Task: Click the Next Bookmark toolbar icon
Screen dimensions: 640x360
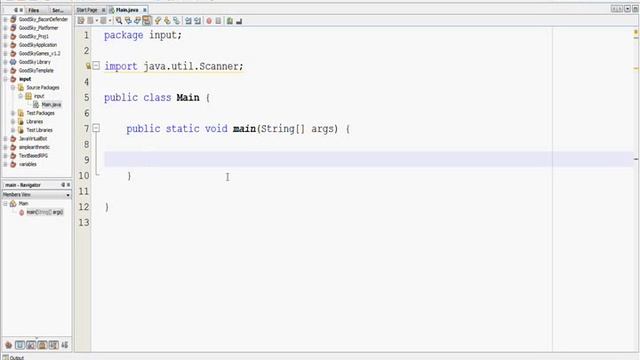Action: click(167, 21)
